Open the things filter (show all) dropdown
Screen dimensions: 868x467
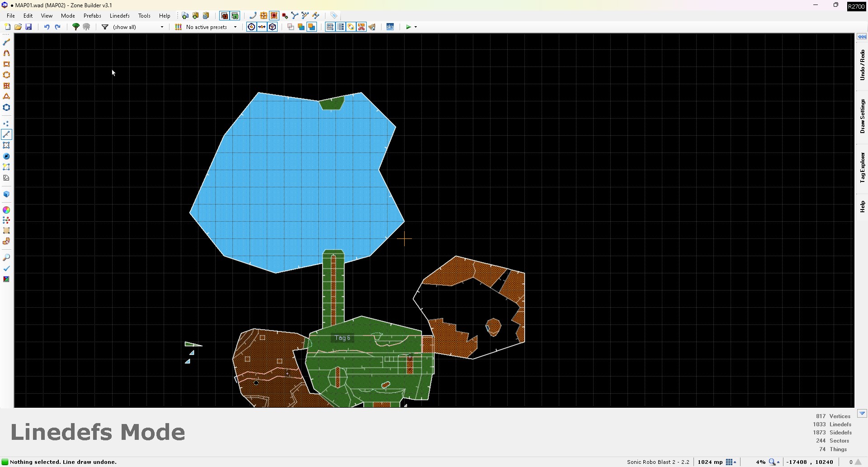pyautogui.click(x=138, y=27)
